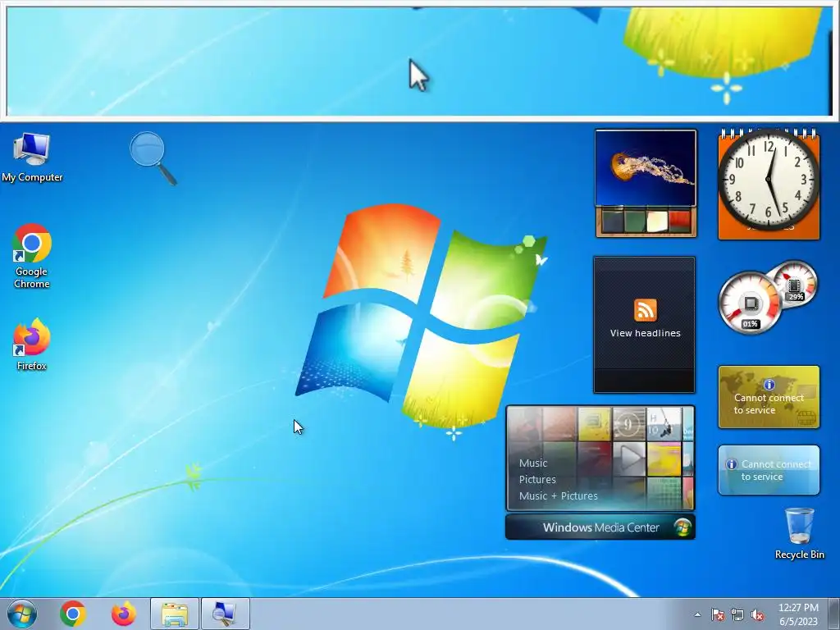Viewport: 840px width, 630px height.
Task: Click the Windows Media Center bar
Action: [x=600, y=527]
